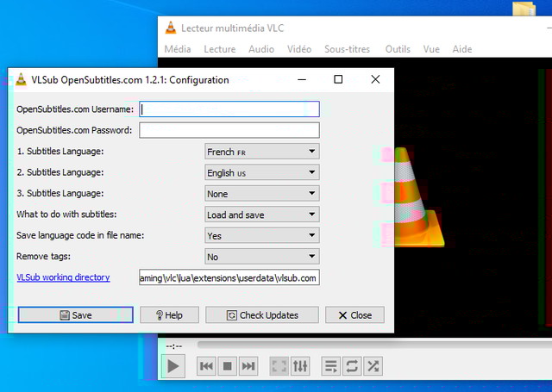The width and height of the screenshot is (552, 392).
Task: Click the elapsed time label --:--
Action: pos(174,346)
